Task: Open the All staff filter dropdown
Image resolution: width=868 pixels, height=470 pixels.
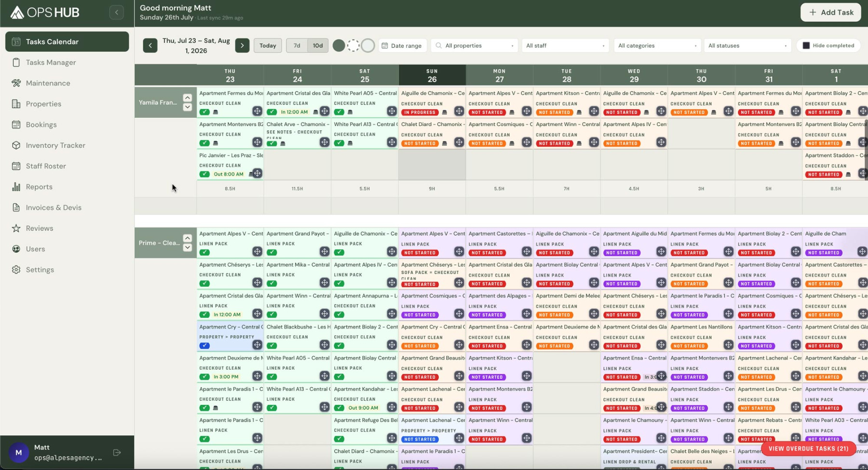Action: pyautogui.click(x=565, y=45)
